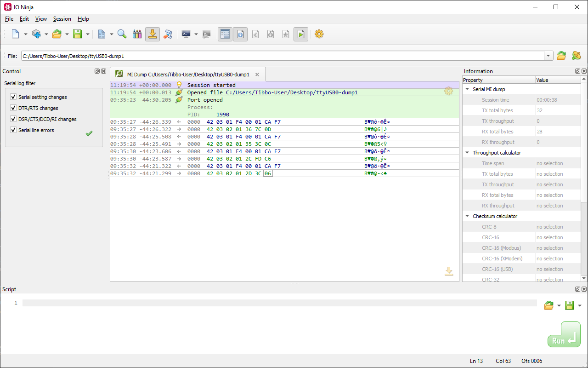Collapse the Throughput calculator section
Image resolution: width=588 pixels, height=368 pixels.
click(467, 153)
